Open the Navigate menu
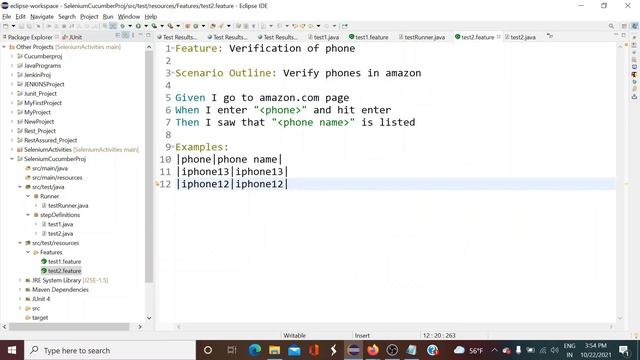The width and height of the screenshot is (640, 360). (x=42, y=17)
